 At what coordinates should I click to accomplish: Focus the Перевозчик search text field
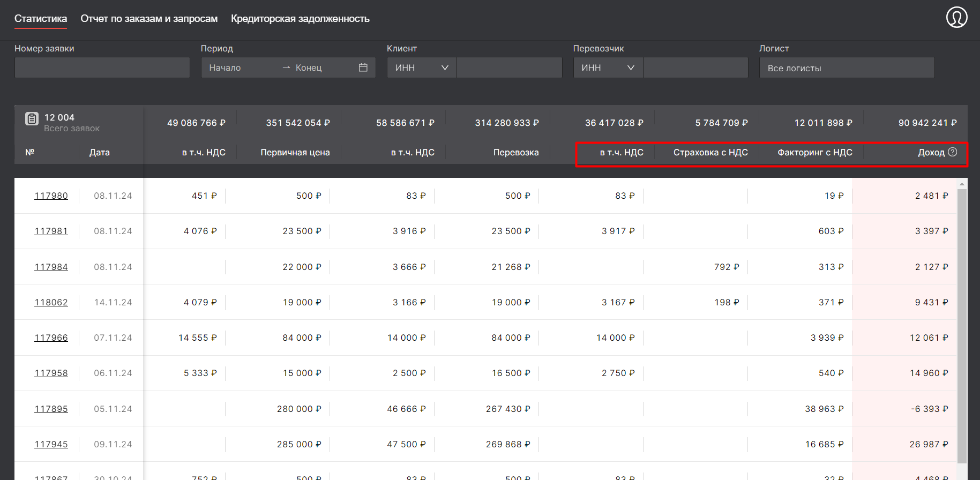(x=695, y=67)
